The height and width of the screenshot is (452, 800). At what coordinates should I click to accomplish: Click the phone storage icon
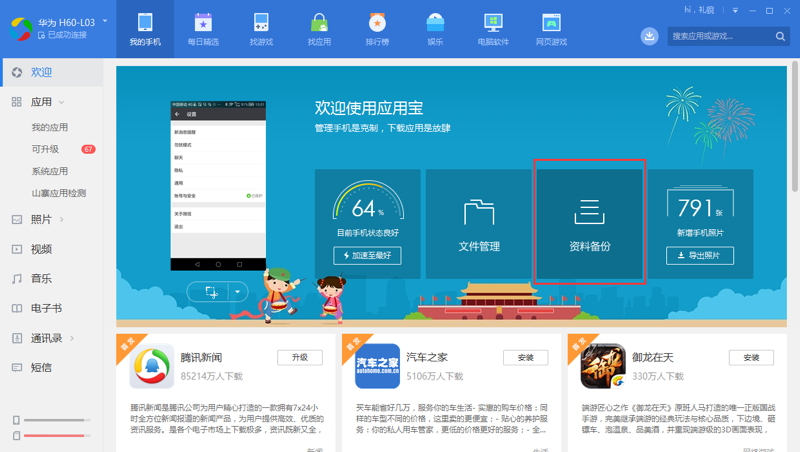(x=16, y=420)
